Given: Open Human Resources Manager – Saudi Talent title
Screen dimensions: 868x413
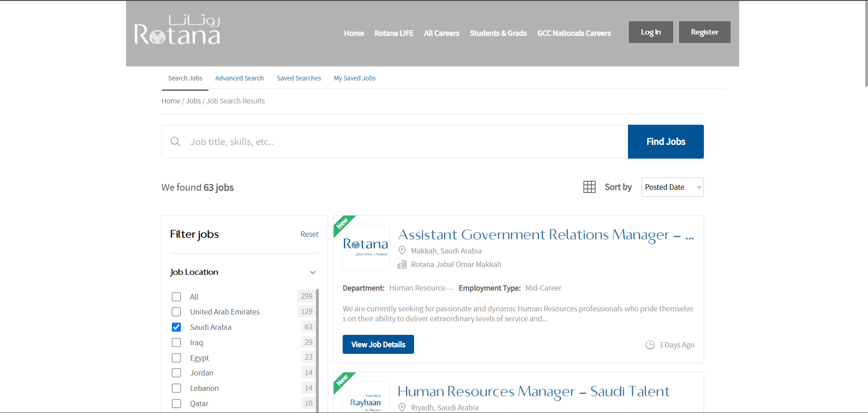Looking at the screenshot, I should coord(533,391).
